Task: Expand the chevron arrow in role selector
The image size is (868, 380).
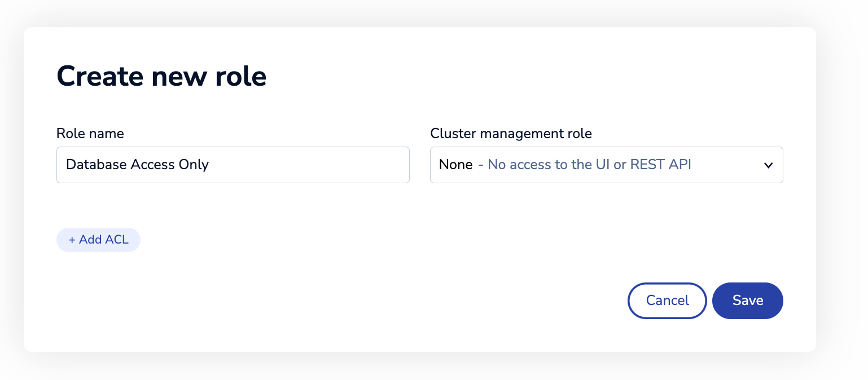Action: click(768, 165)
